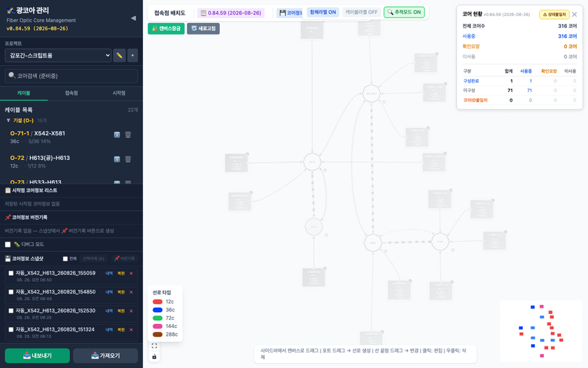Image resolution: width=588 pixels, height=368 pixels.
Task: Edit project with the pencil icon
Action: click(x=119, y=55)
